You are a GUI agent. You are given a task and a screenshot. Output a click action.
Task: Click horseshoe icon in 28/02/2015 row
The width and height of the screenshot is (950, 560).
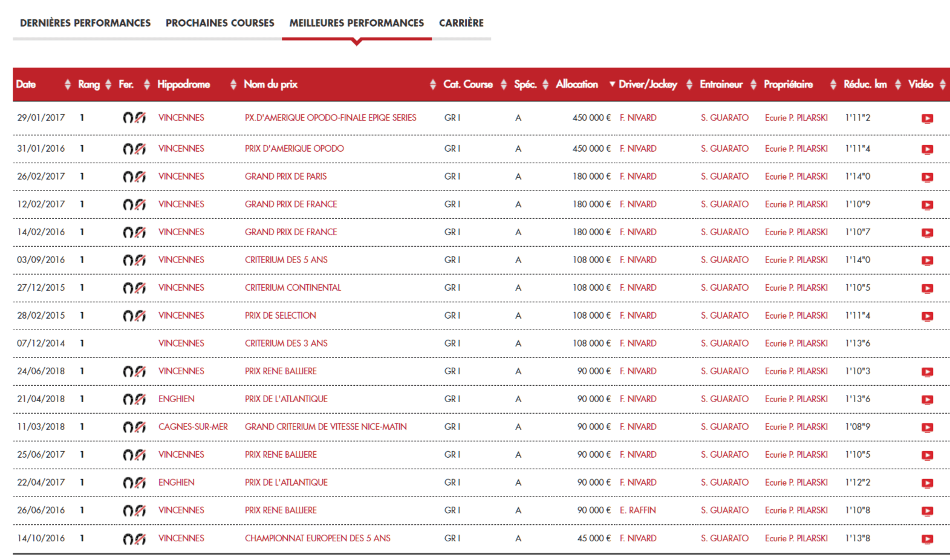coord(134,316)
